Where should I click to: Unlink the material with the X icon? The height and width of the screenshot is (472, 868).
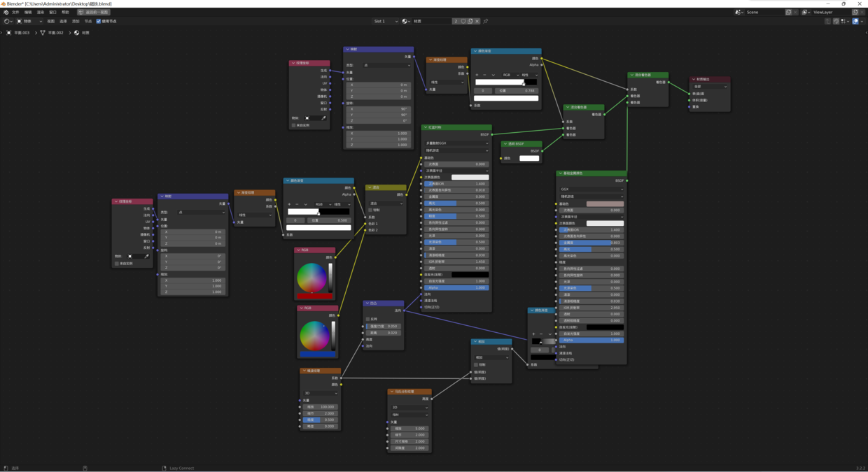477,21
